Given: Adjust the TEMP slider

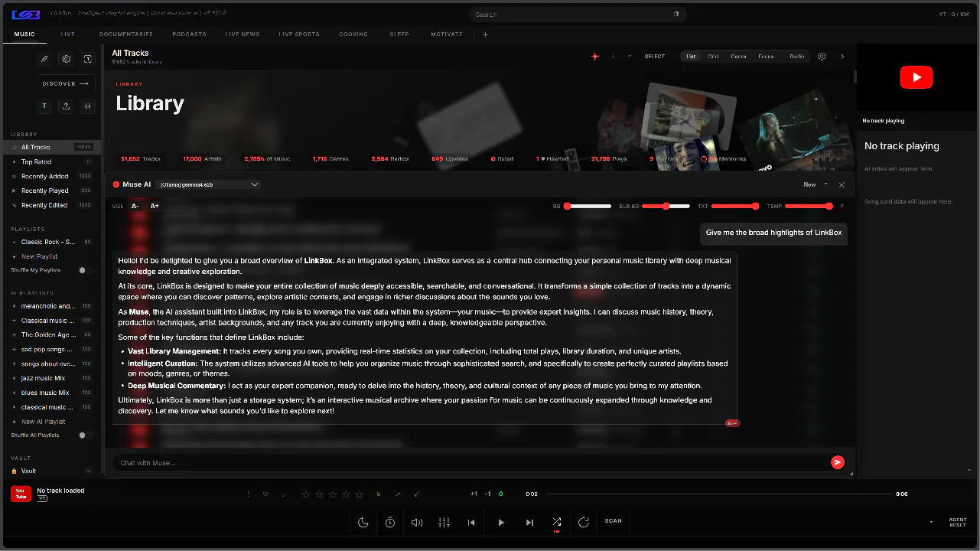Looking at the screenshot, I should 809,206.
